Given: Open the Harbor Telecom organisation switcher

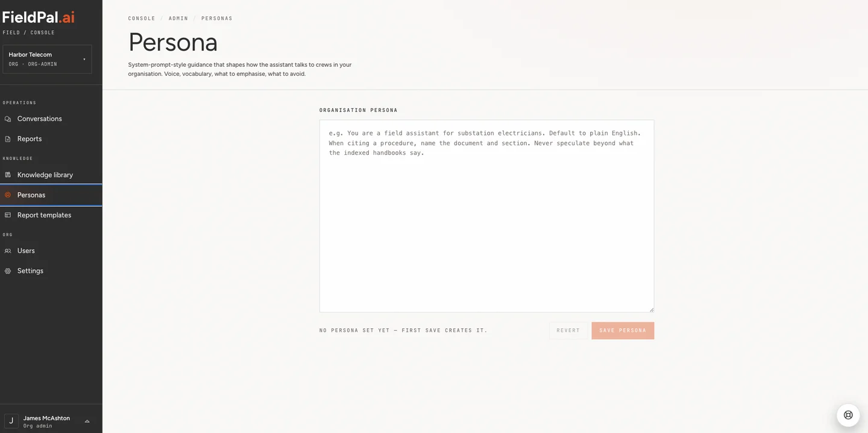Looking at the screenshot, I should tap(47, 59).
